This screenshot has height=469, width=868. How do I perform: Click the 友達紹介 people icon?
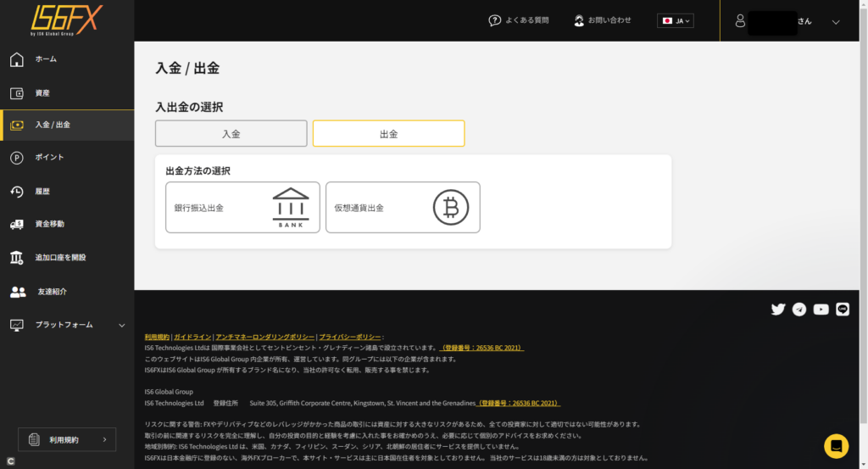coord(18,292)
